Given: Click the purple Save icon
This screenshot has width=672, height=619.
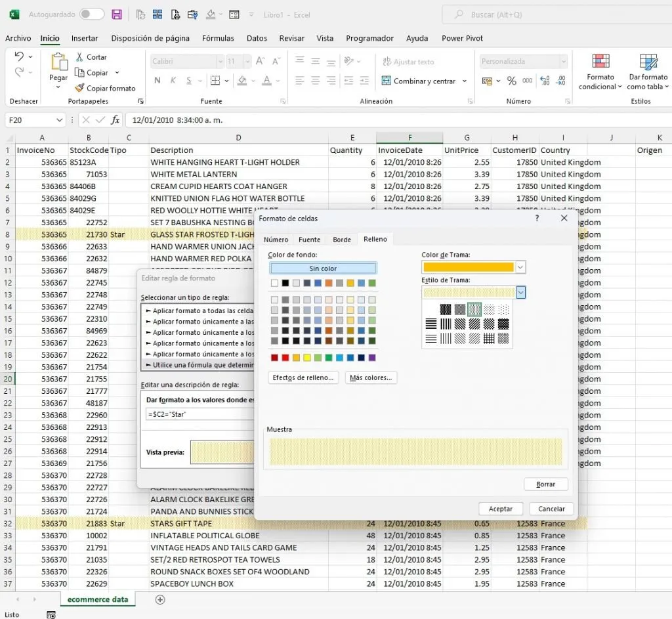Looking at the screenshot, I should [117, 14].
